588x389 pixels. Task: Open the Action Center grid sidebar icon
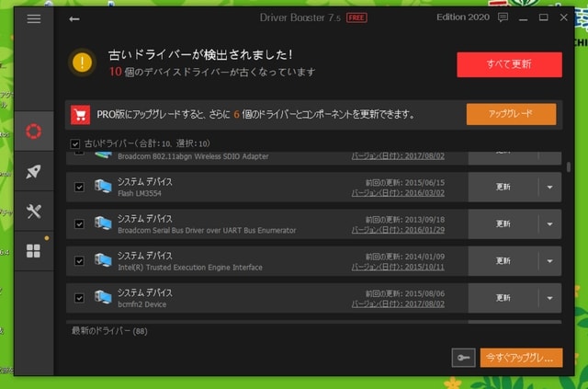[34, 250]
